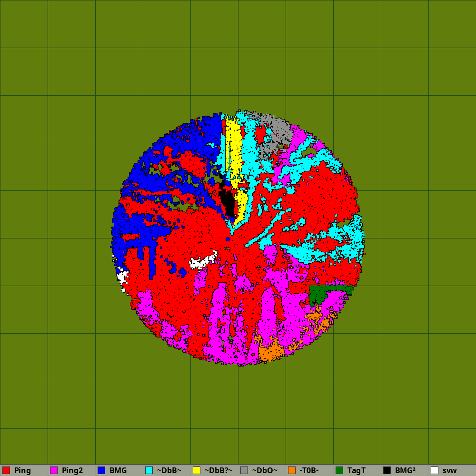The image size is (476, 476).
Task: Select the yellow ~DbB?~ legend swatch
Action: point(197,470)
